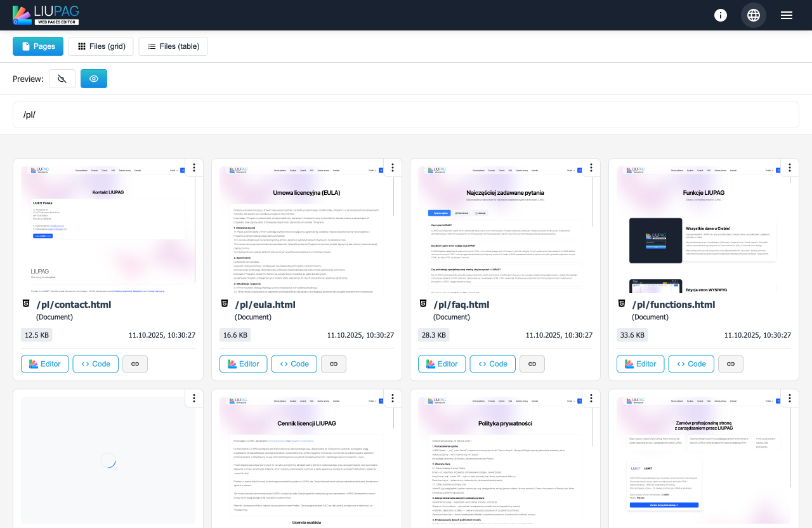Click the /pl/ path input field

coord(406,115)
